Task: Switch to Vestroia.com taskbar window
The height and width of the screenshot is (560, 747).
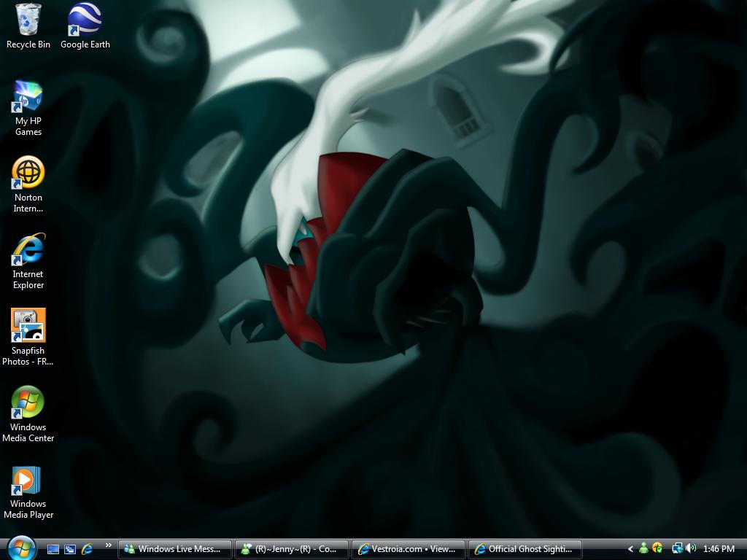Action: tap(409, 549)
